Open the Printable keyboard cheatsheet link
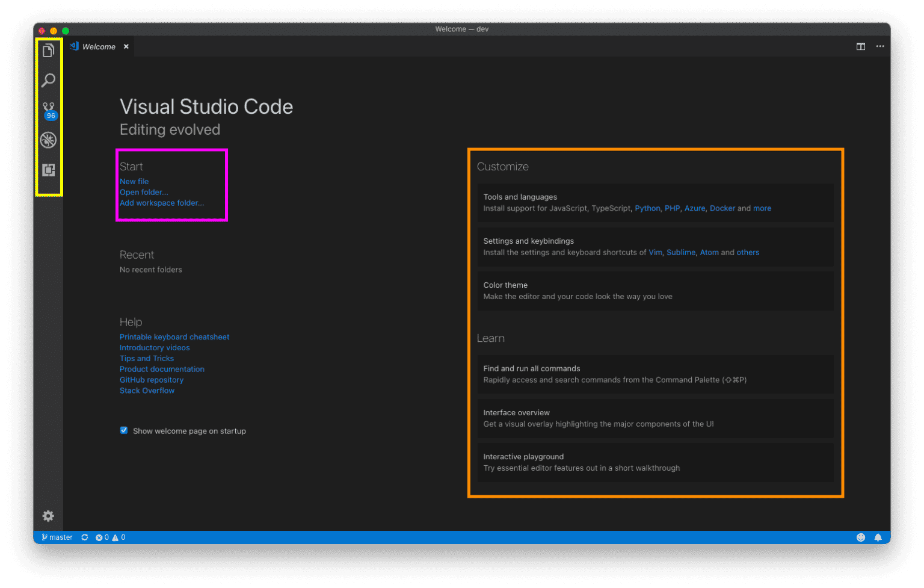Image resolution: width=924 pixels, height=588 pixels. pos(174,336)
